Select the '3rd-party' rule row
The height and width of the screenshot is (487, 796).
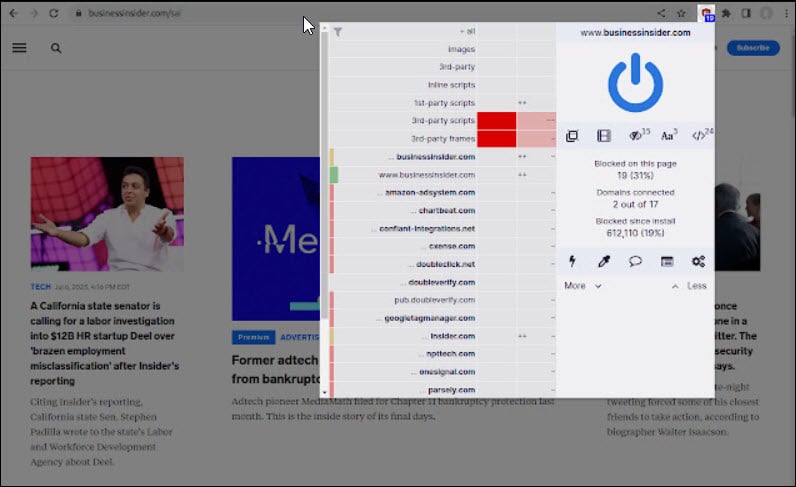pyautogui.click(x=442, y=67)
